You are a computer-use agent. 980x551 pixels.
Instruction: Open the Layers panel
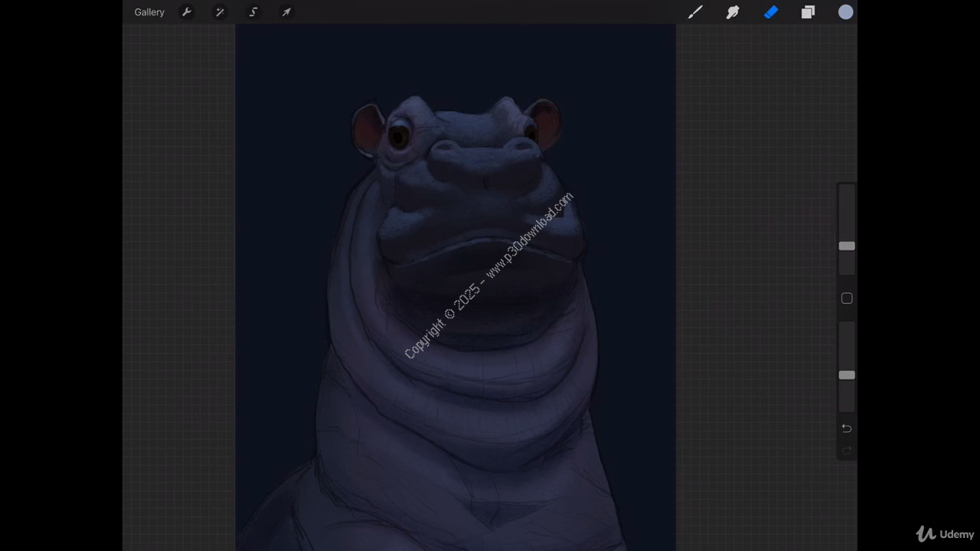point(808,12)
